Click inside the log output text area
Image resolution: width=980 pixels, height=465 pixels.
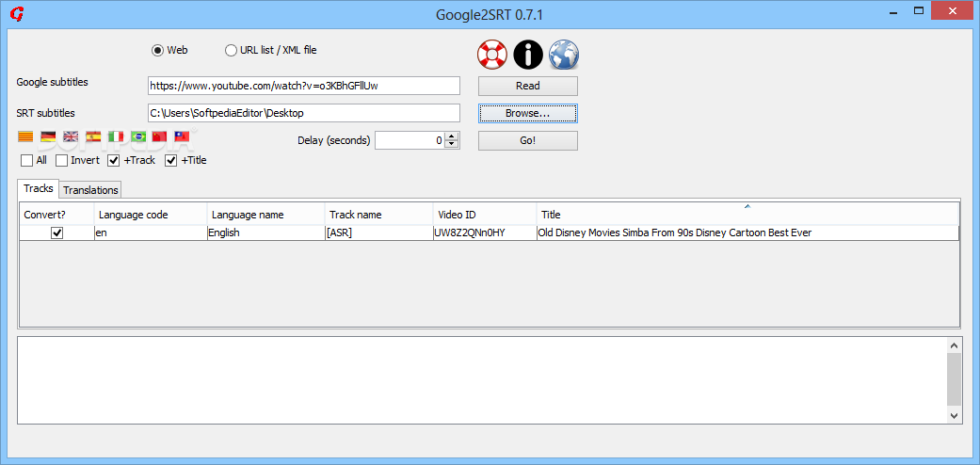pyautogui.click(x=481, y=380)
